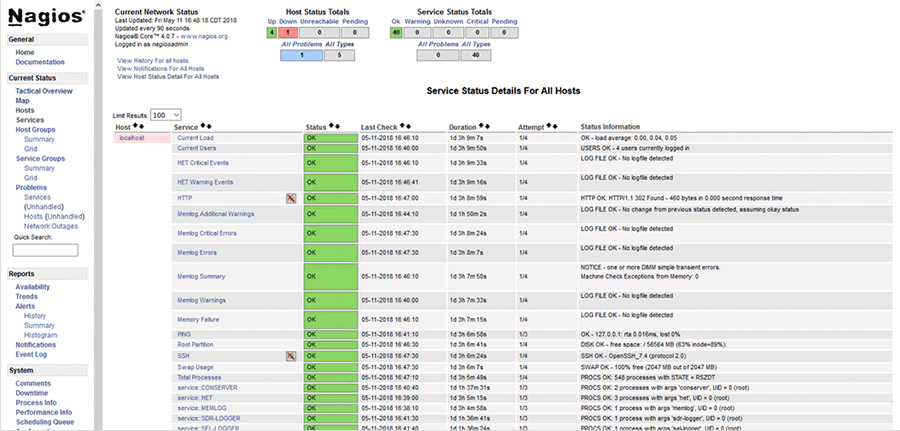Open the Memlog Summary service link
The width and height of the screenshot is (900, 431).
click(201, 276)
